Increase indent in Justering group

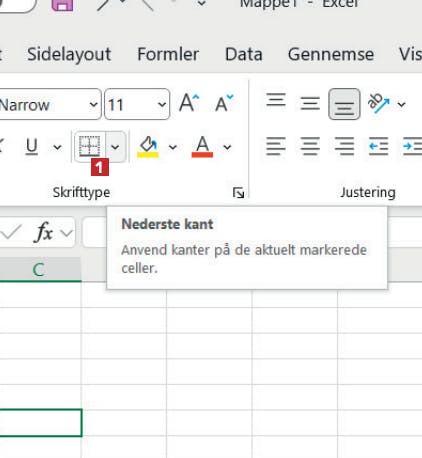tap(412, 146)
